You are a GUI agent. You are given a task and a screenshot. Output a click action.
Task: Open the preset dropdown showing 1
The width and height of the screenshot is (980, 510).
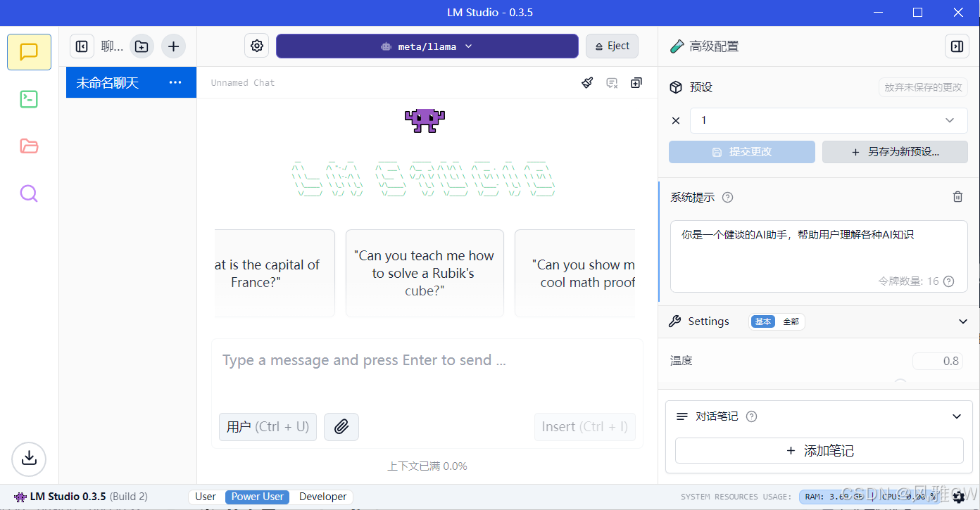pyautogui.click(x=829, y=120)
